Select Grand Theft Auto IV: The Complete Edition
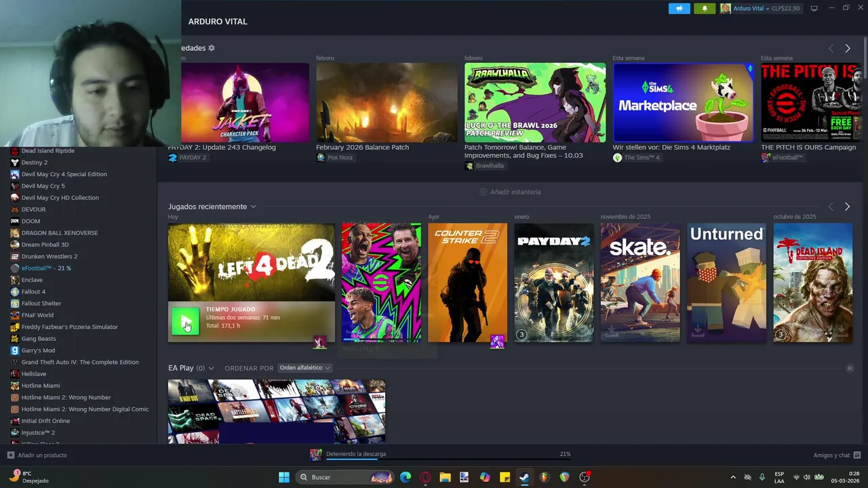This screenshot has height=488, width=868. pos(80,363)
